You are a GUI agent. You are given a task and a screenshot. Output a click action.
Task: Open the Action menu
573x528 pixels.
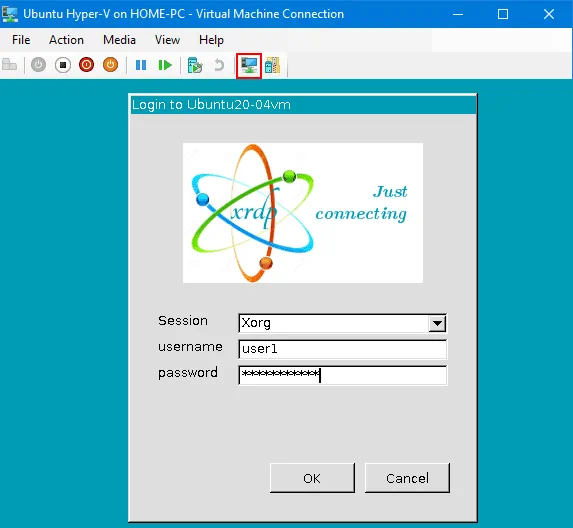point(66,40)
